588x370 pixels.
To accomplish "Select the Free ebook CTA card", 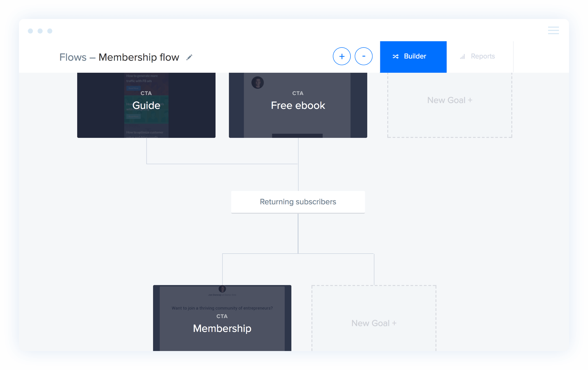I will coord(298,105).
